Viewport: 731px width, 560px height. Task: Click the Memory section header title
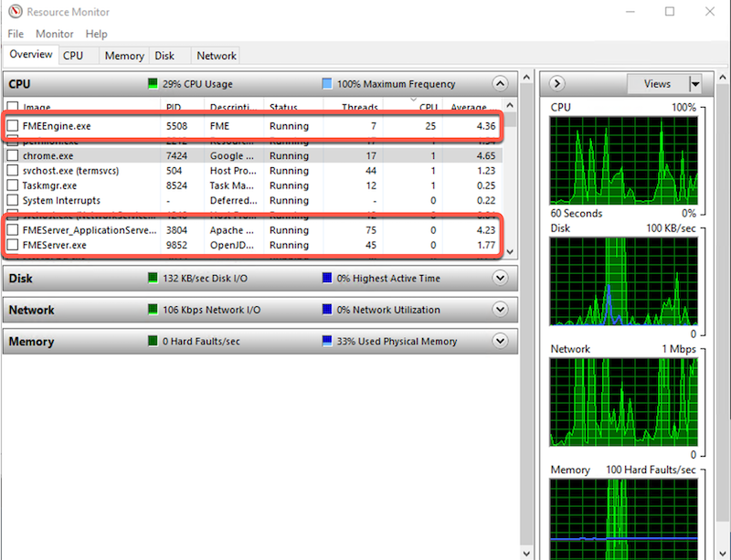[x=31, y=342]
